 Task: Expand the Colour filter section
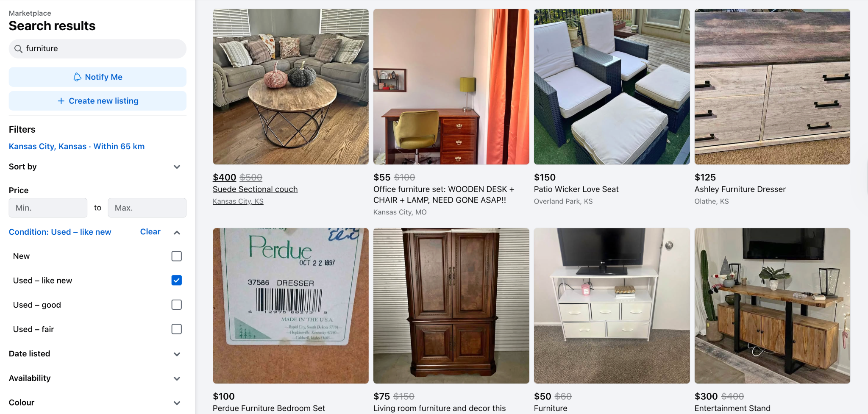tap(177, 403)
